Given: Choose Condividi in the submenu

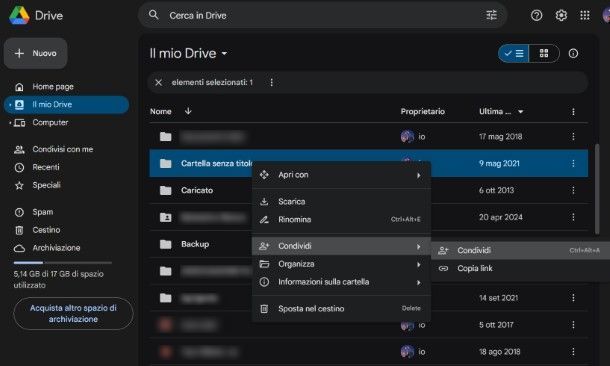Looking at the screenshot, I should pyautogui.click(x=521, y=250).
